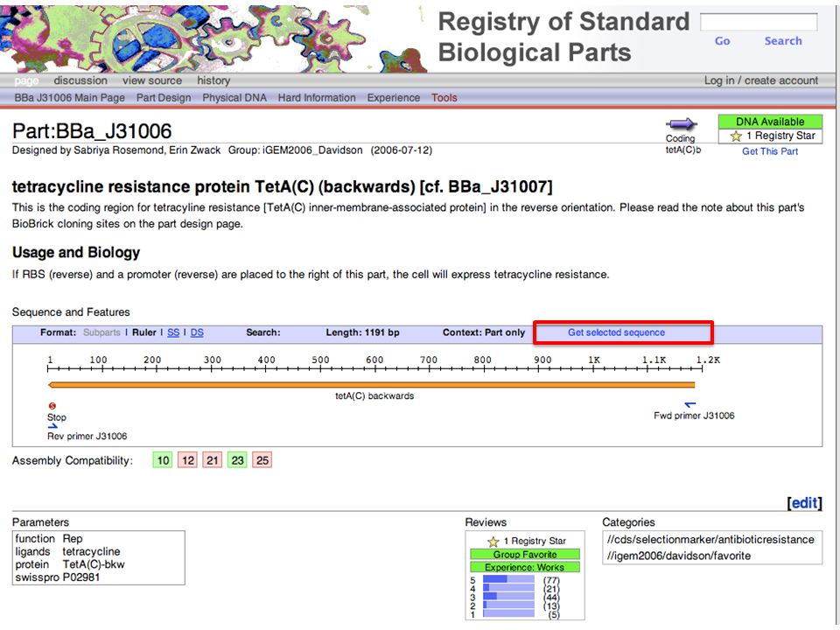Switch format to Ruler view

[x=144, y=332]
